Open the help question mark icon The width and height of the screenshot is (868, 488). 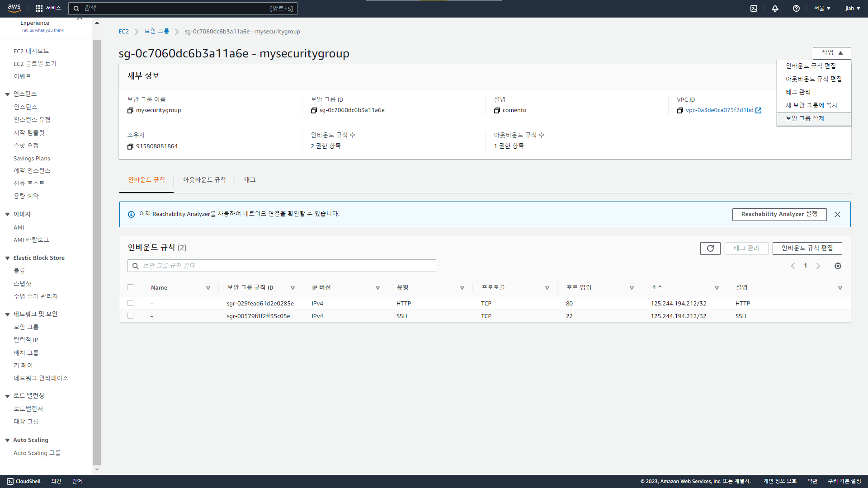tap(796, 8)
